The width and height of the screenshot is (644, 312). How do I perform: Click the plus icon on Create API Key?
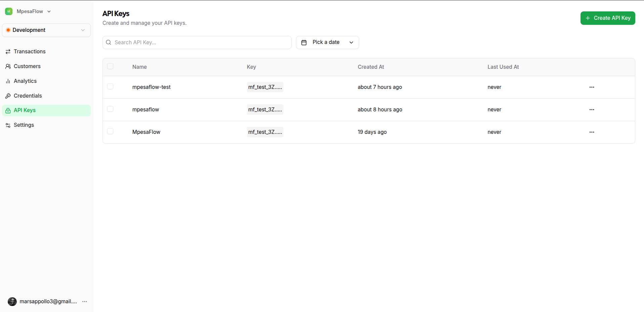(x=588, y=18)
